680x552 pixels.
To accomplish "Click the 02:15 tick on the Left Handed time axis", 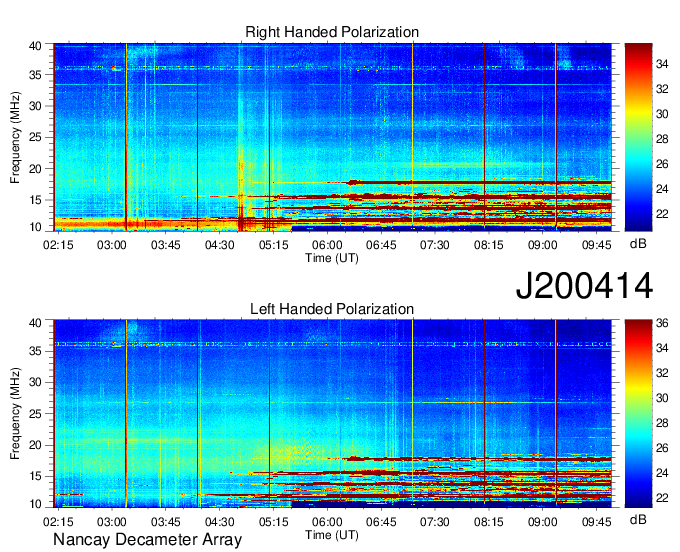I will [x=58, y=522].
